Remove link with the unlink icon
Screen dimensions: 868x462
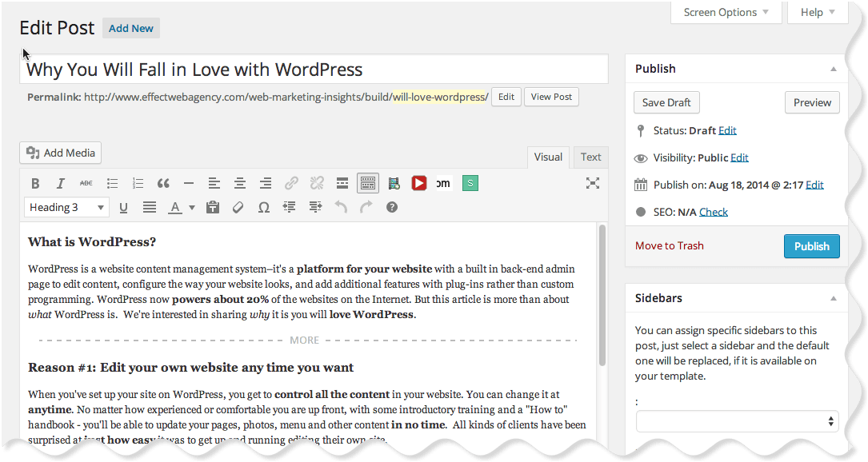pyautogui.click(x=317, y=183)
